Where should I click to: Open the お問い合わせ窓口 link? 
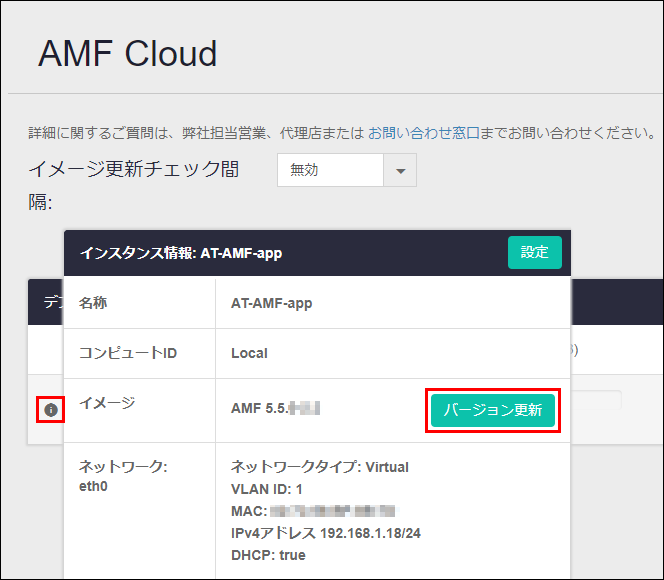(x=423, y=133)
